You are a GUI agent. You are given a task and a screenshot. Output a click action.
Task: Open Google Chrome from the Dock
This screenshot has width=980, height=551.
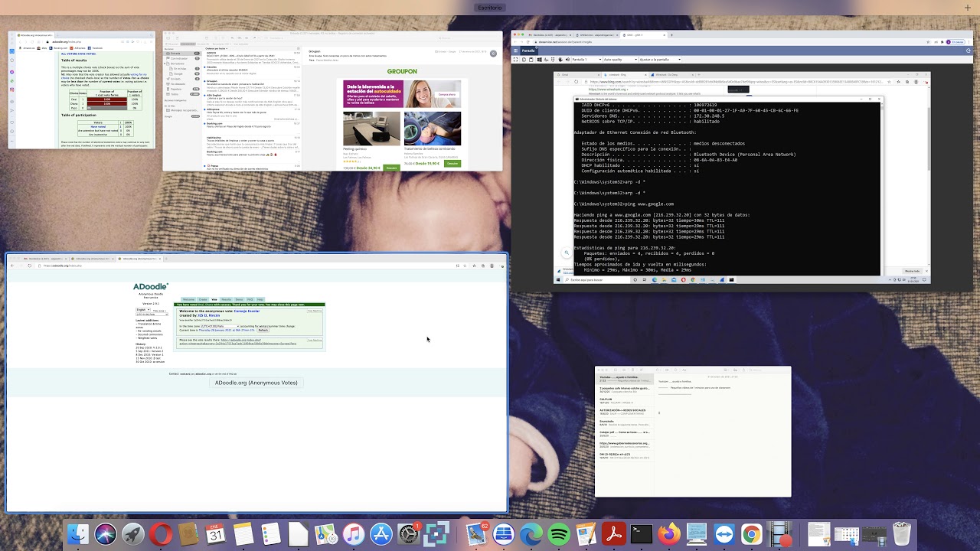pyautogui.click(x=751, y=534)
